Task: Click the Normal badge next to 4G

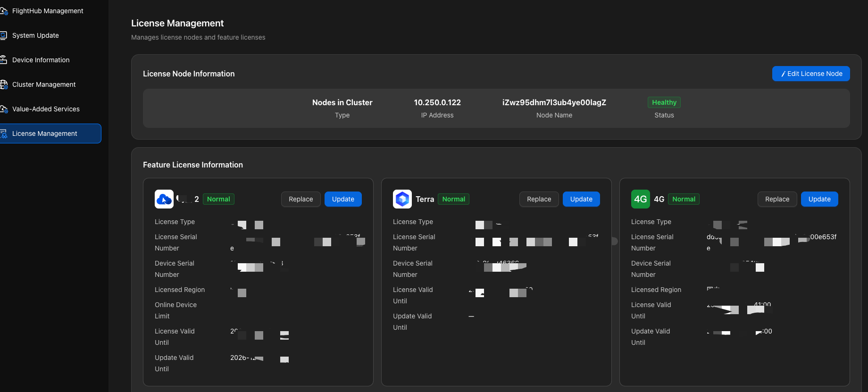Action: (684, 199)
